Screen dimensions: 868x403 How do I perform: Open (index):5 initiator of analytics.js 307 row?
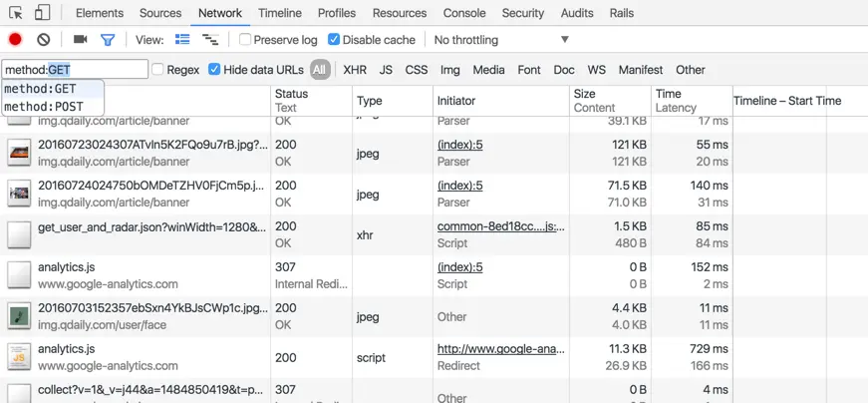click(460, 267)
